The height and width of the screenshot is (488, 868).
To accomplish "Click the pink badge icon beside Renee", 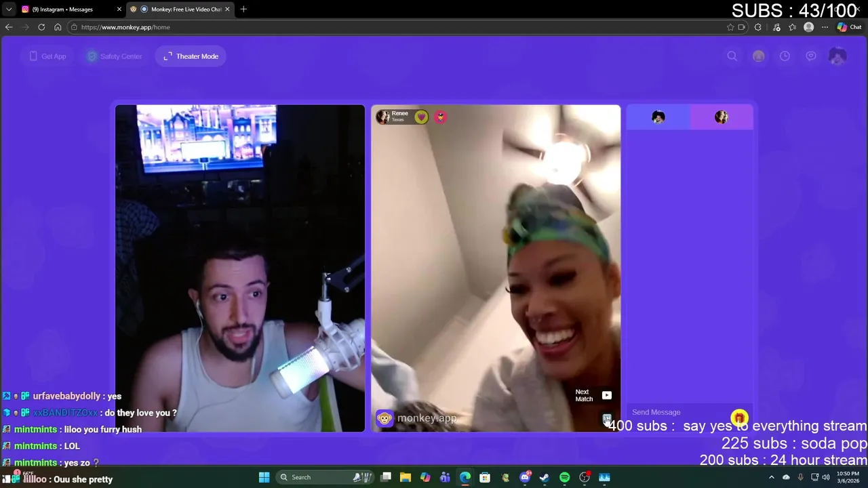I will [x=440, y=117].
